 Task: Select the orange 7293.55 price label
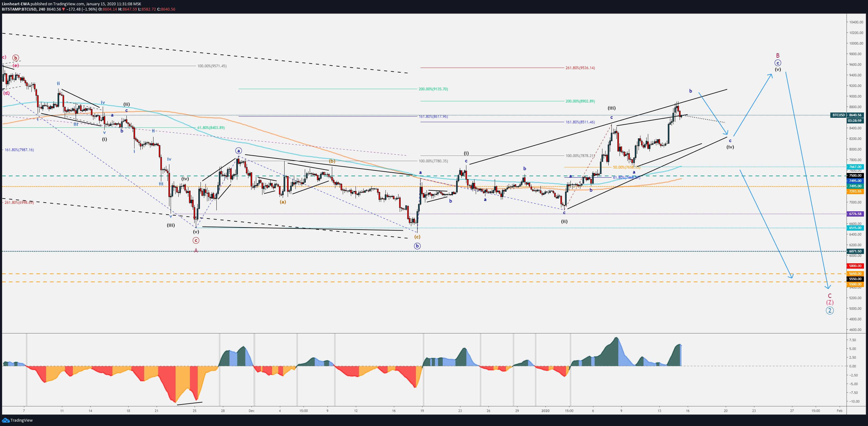point(855,191)
